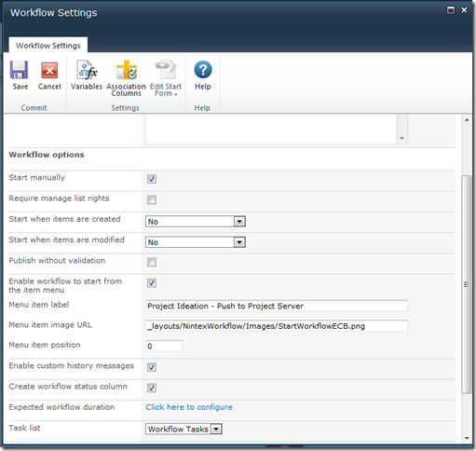Open the Task list Workflow Tasks dropdown
Screen dimensions: 476x451
point(184,430)
